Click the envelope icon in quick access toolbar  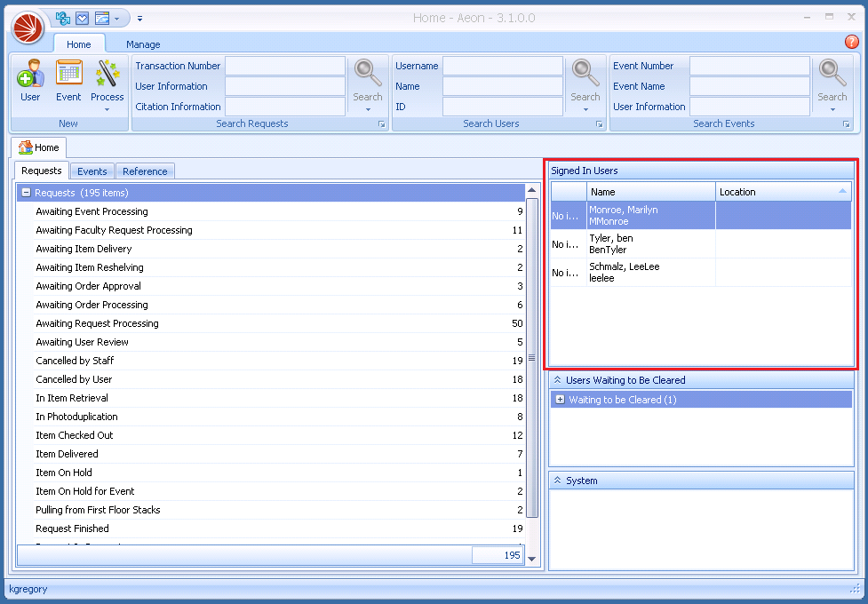point(81,17)
